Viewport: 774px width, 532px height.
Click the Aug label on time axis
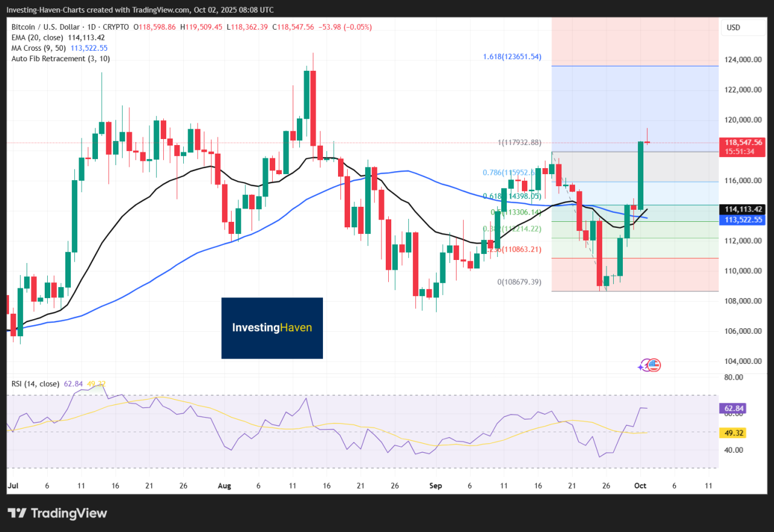click(x=224, y=485)
